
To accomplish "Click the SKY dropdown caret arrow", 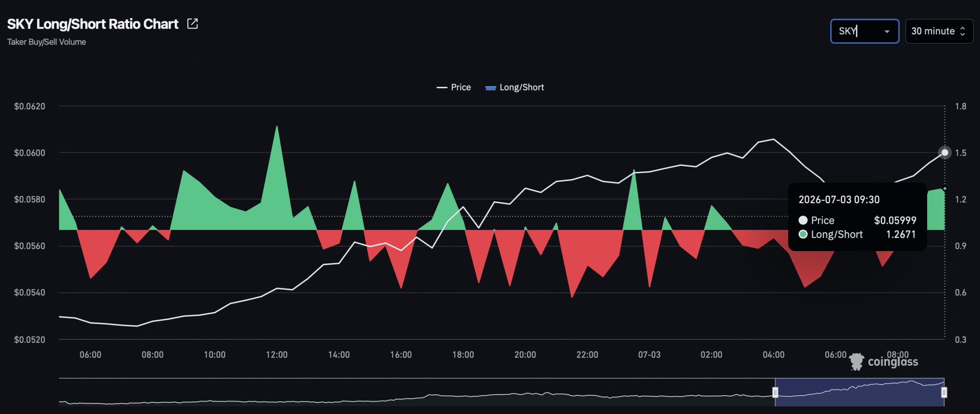I will tap(887, 31).
